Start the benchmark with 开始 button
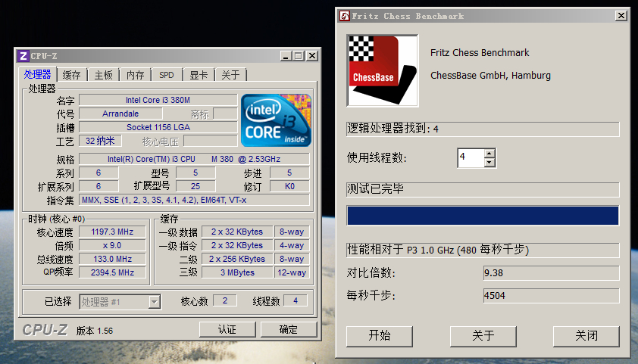 (379, 336)
